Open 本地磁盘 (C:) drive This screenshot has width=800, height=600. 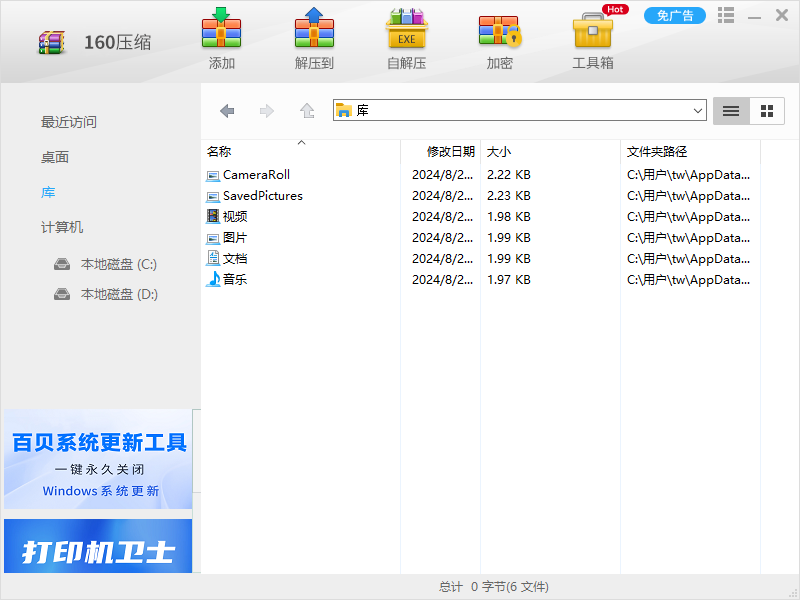[118, 264]
